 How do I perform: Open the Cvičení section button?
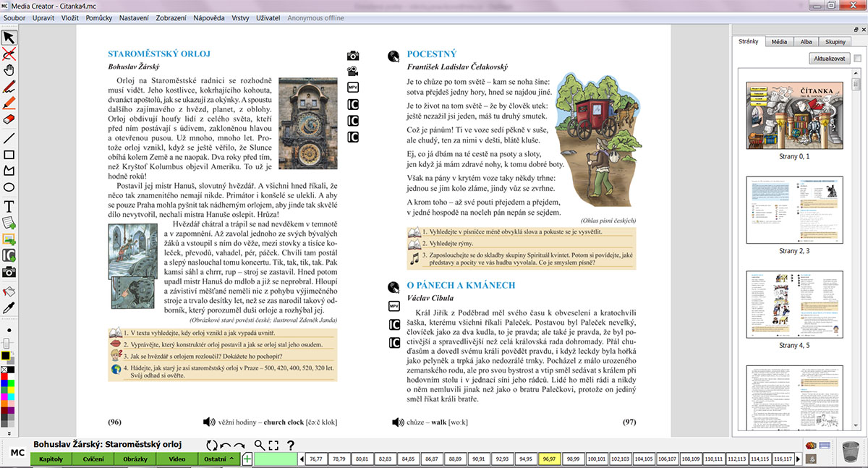(93, 459)
